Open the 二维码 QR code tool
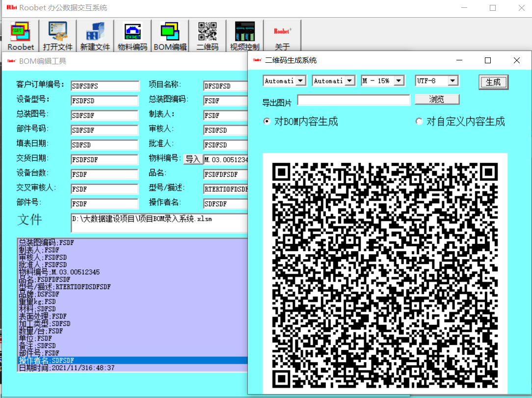Screen dimensions: 532x398 207,36
